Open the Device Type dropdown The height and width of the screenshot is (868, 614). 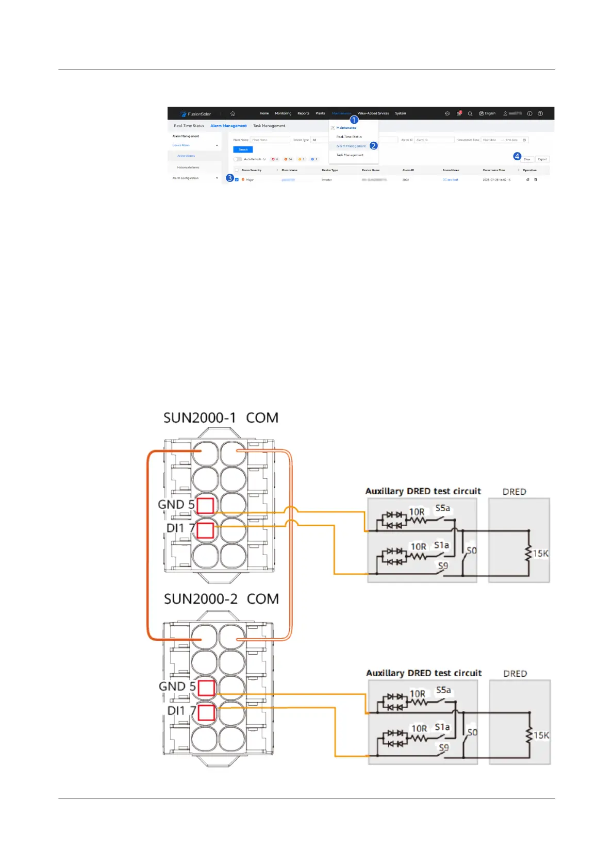click(320, 140)
